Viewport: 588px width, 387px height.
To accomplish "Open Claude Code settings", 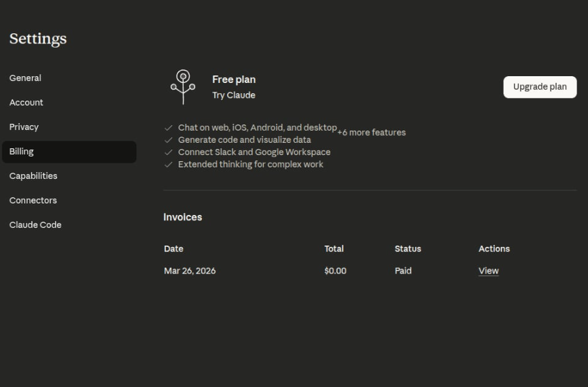I will coord(69,225).
